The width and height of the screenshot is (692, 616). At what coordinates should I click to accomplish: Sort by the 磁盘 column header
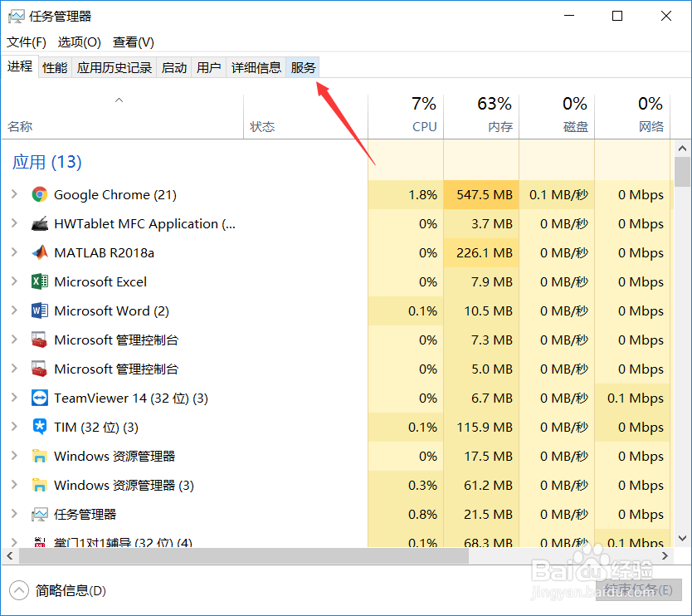click(x=557, y=117)
